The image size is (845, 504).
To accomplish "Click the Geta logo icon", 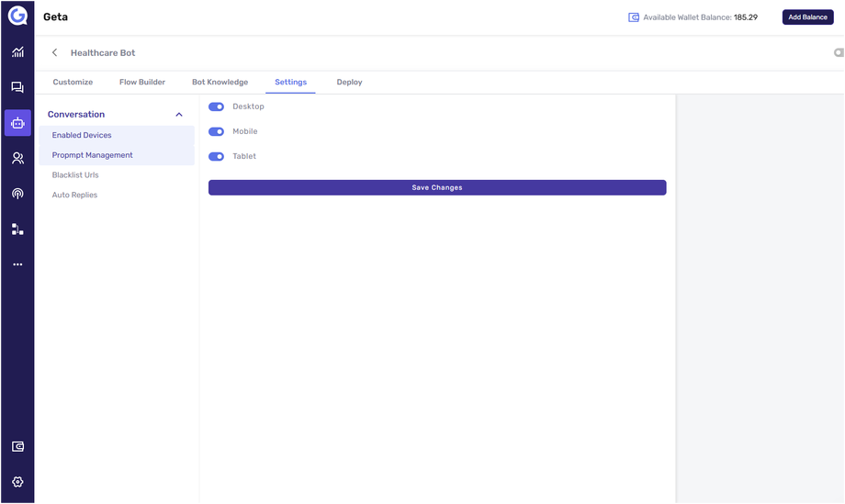I will click(17, 17).
